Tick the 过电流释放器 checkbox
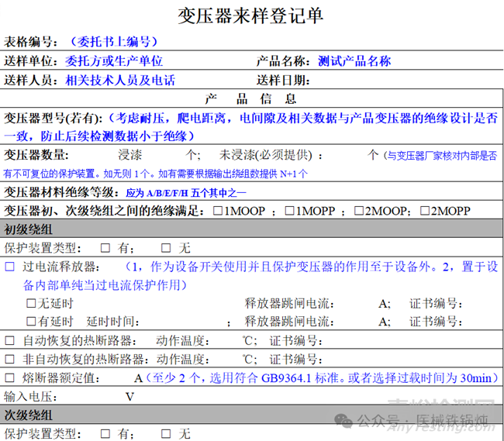The height and width of the screenshot is (441, 504). (10, 267)
